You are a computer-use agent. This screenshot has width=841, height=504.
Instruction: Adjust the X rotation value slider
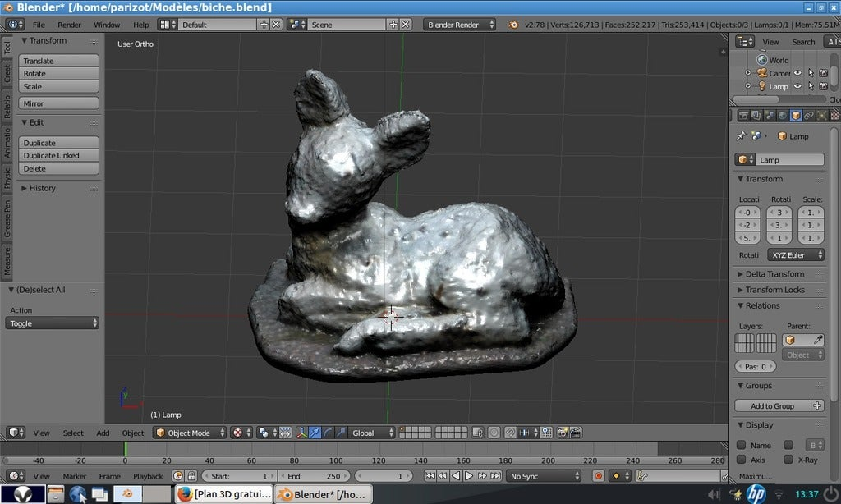click(x=781, y=212)
